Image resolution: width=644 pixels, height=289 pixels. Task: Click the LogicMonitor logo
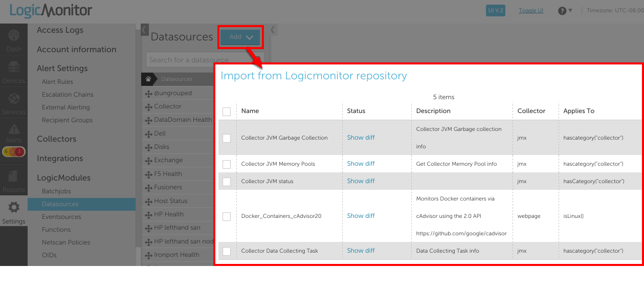[x=50, y=10]
